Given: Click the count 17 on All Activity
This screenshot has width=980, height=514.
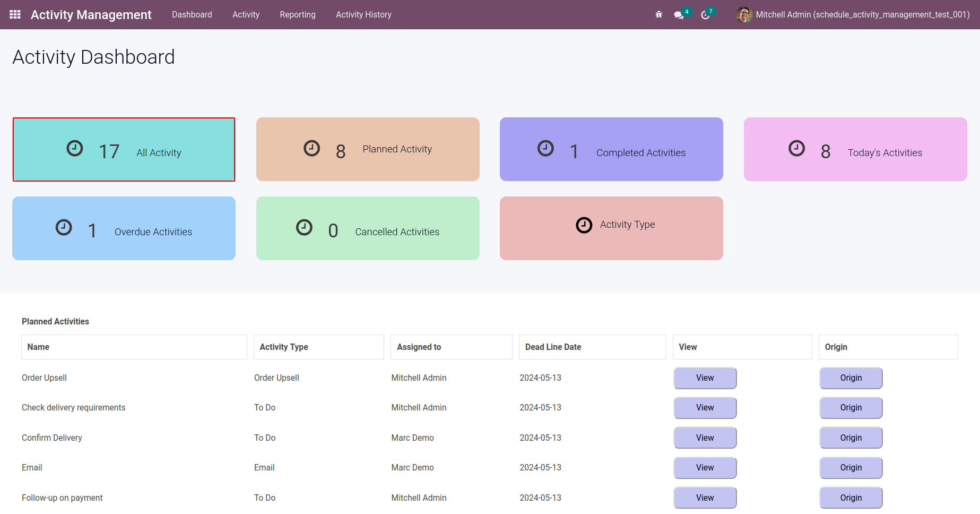Looking at the screenshot, I should point(109,152).
